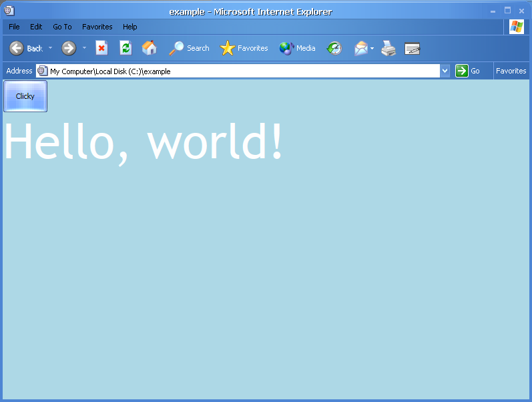The image size is (532, 402).
Task: Click the Clicky button
Action: point(25,96)
